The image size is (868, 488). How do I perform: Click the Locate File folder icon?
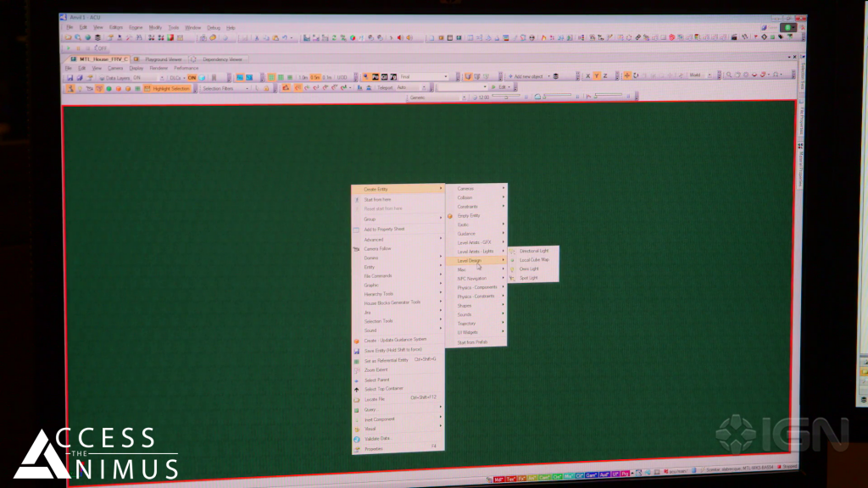(357, 399)
